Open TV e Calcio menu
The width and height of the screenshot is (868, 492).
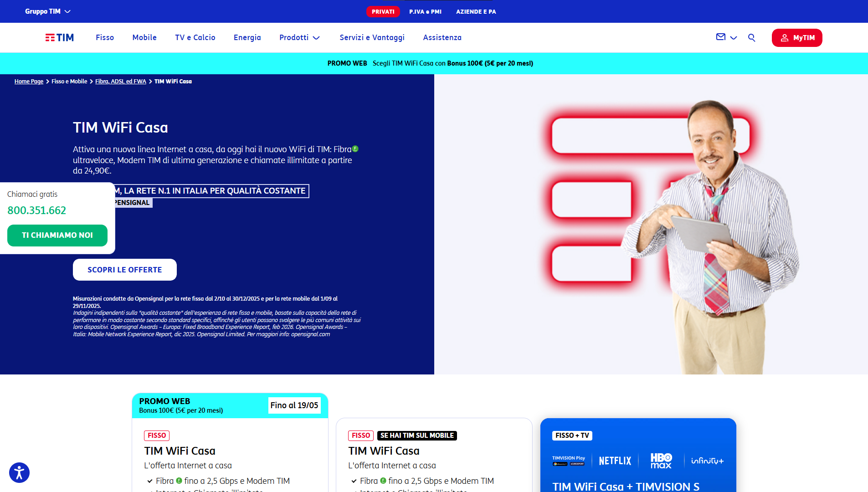tap(195, 37)
